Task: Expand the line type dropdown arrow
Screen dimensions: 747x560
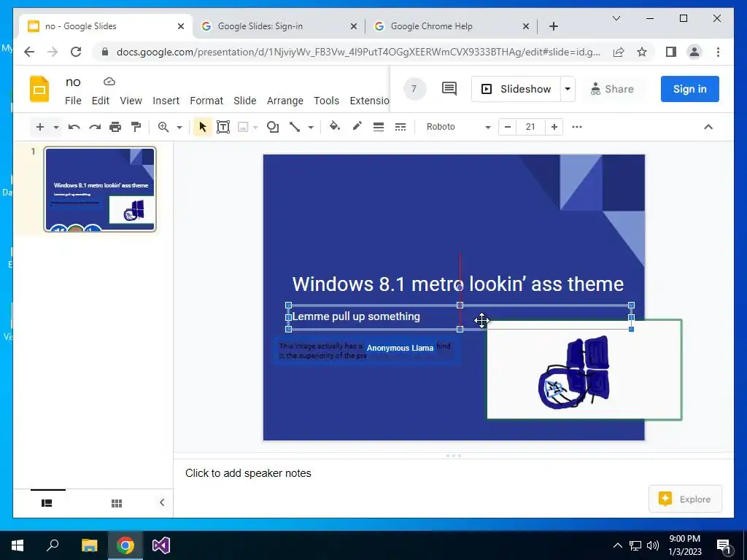Action: click(311, 127)
